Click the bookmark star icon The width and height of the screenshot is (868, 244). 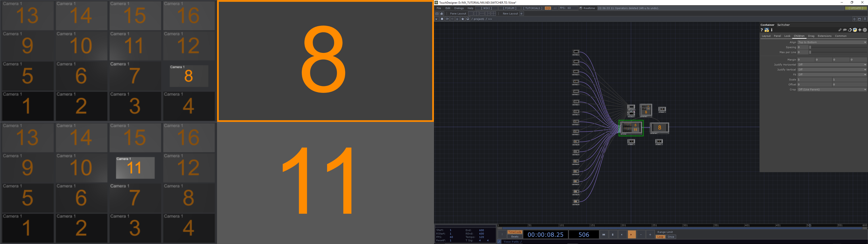pos(463,19)
